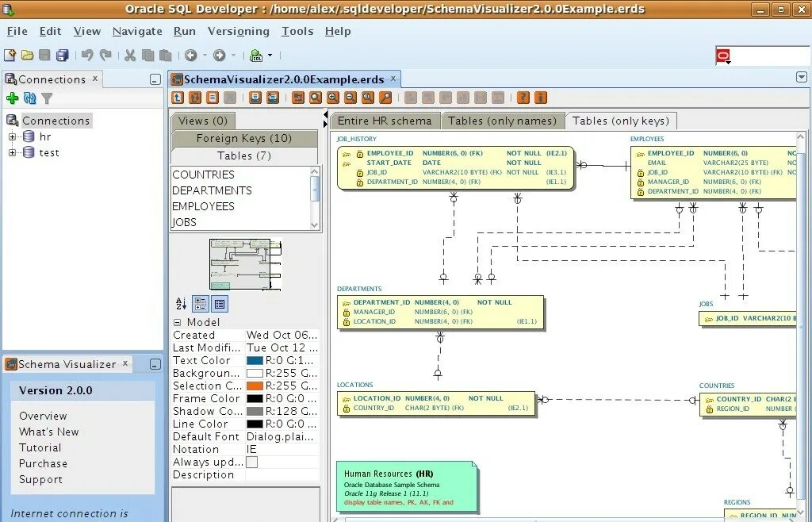This screenshot has width=812, height=522.
Task: Open the Tools menu
Action: 297,31
